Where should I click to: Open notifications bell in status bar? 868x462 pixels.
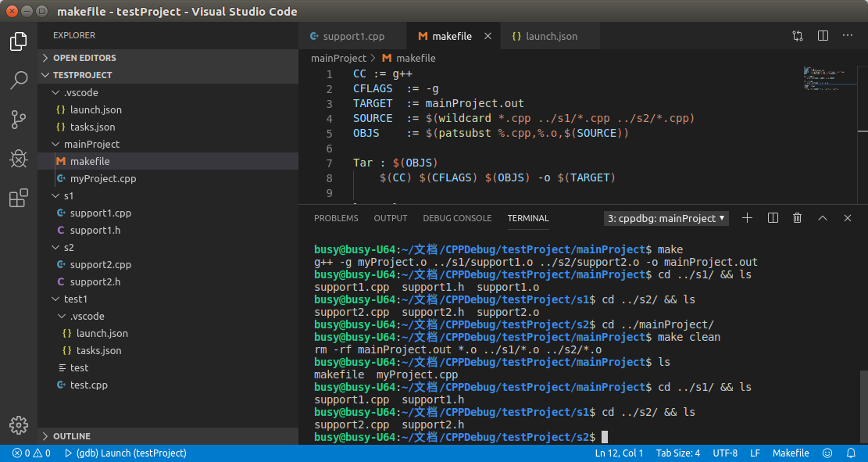(851, 453)
